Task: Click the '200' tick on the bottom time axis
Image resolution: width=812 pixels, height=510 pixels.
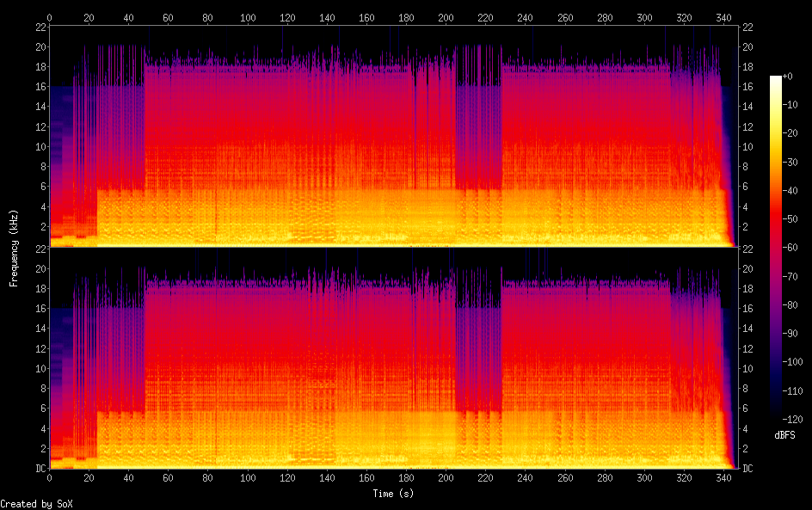Action: coord(446,476)
